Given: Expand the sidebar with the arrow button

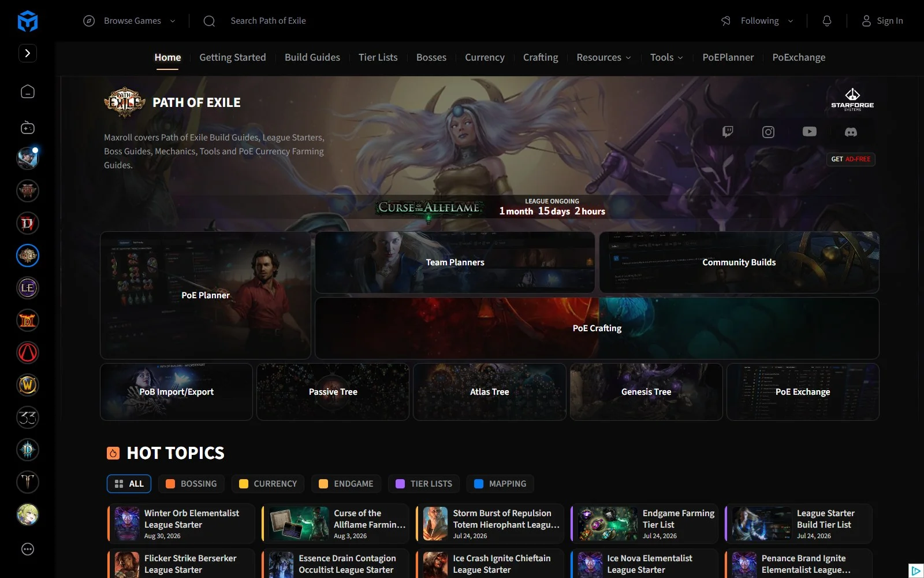Looking at the screenshot, I should [x=28, y=53].
